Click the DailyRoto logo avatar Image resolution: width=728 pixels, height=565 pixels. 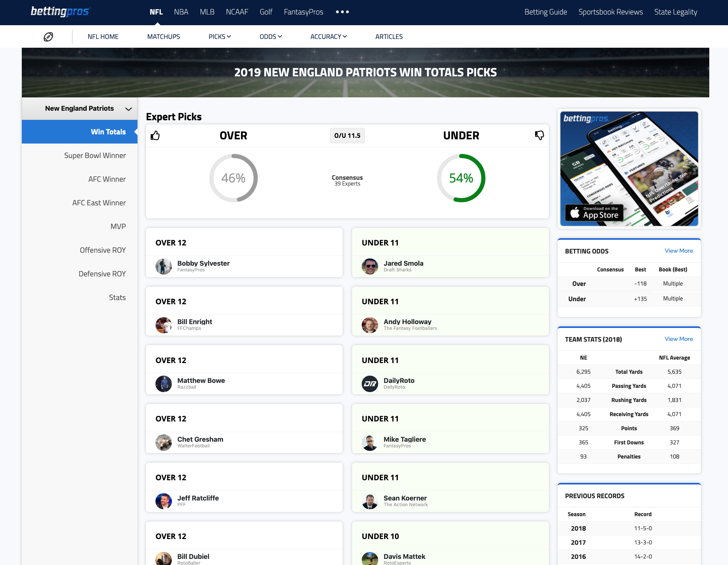click(x=370, y=384)
